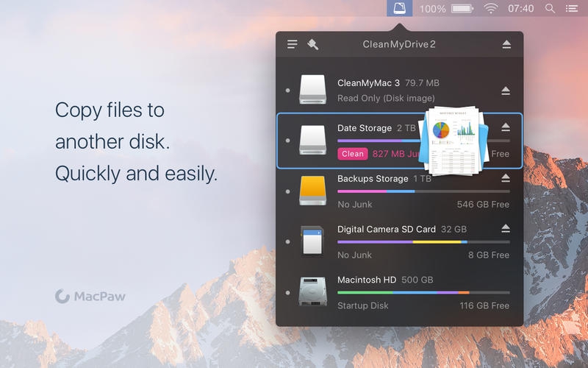Click the Digital Camera SD Card usage bar

424,242
